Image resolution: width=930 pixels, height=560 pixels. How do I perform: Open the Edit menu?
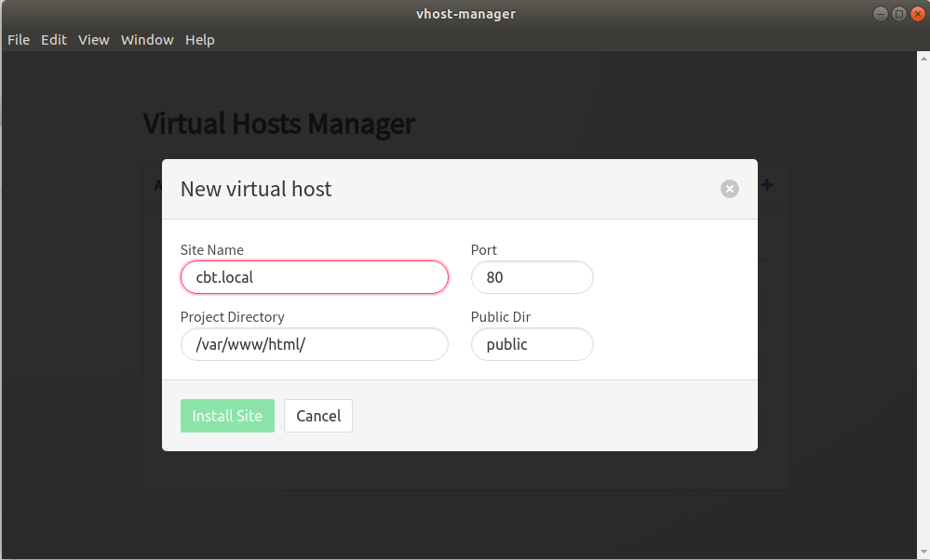click(x=54, y=40)
